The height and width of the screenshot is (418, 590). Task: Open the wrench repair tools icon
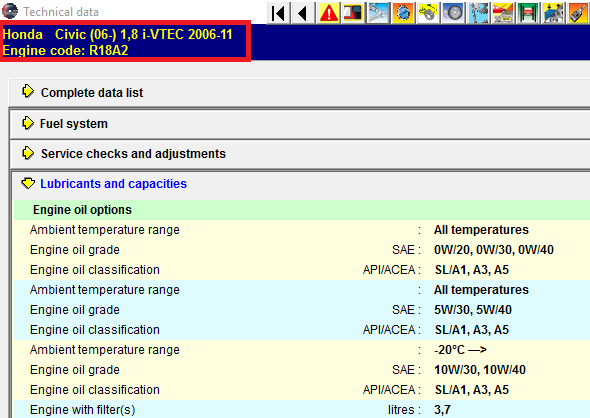click(x=378, y=13)
